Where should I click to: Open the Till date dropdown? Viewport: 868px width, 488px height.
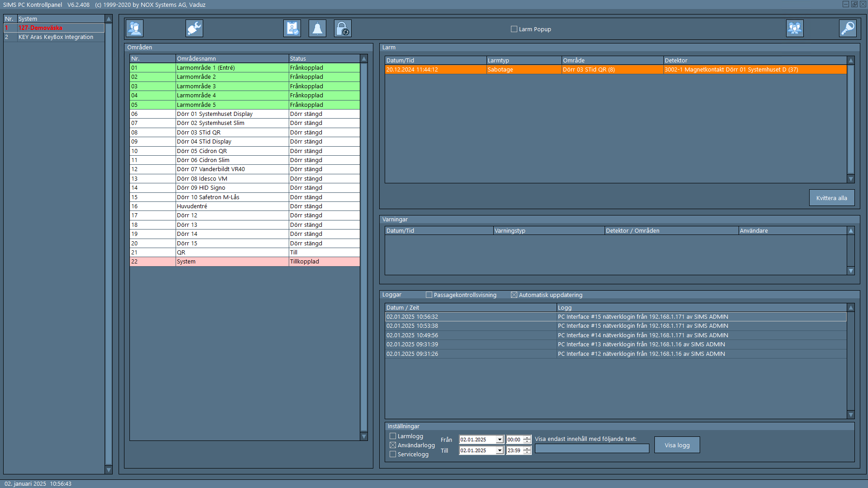[x=500, y=450]
